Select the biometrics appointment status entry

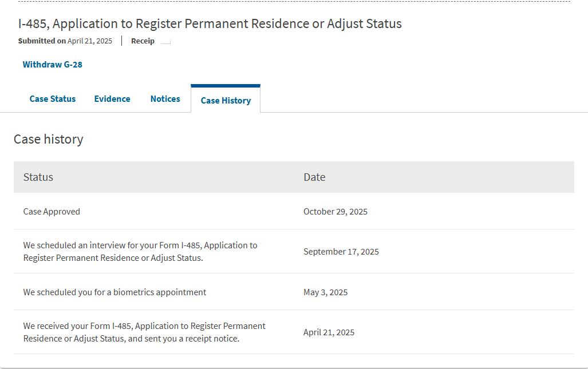tap(115, 292)
